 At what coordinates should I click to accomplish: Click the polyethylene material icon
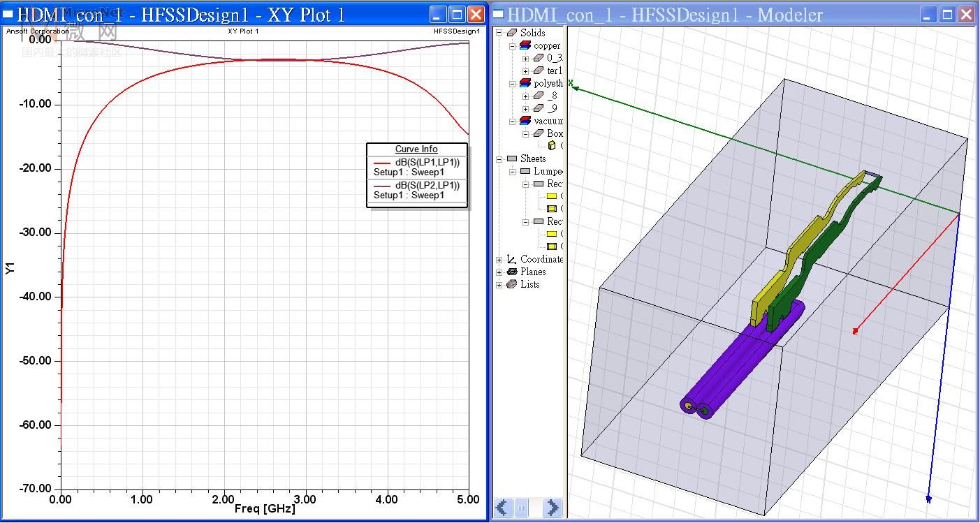pyautogui.click(x=525, y=83)
